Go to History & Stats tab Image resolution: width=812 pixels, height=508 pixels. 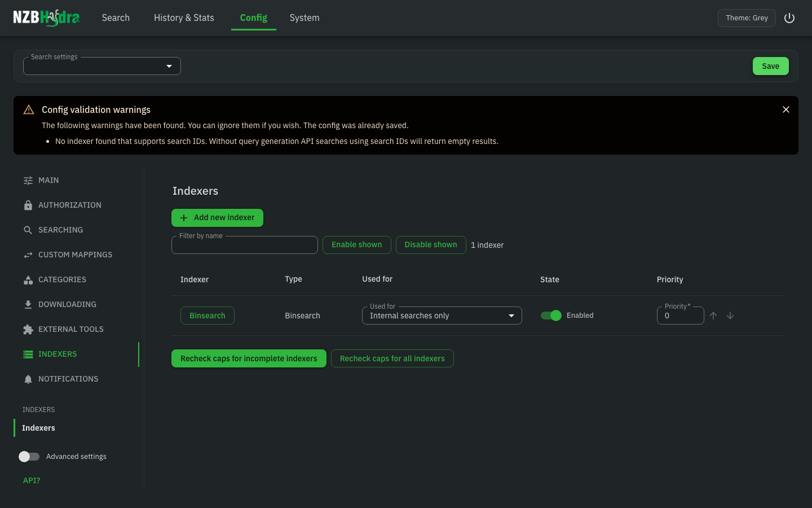pos(184,17)
